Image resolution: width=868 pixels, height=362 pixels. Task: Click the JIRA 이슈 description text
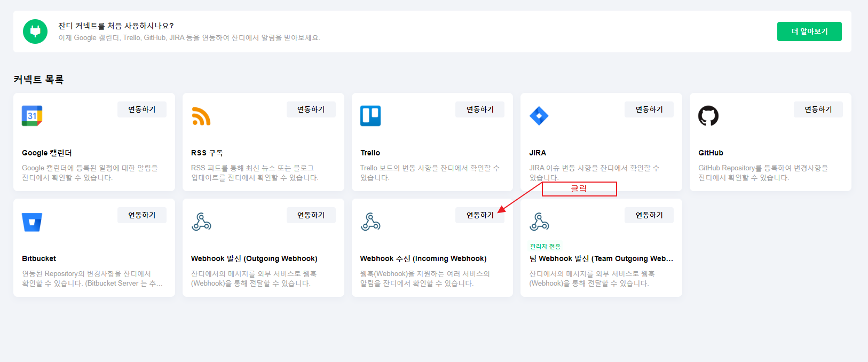tap(594, 173)
